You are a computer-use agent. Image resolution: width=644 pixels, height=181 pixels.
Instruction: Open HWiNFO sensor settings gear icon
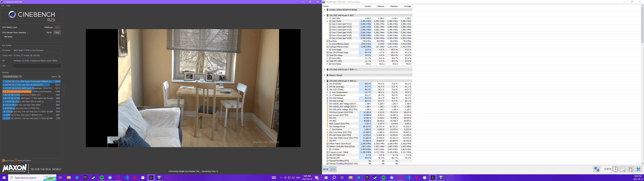tap(631, 169)
